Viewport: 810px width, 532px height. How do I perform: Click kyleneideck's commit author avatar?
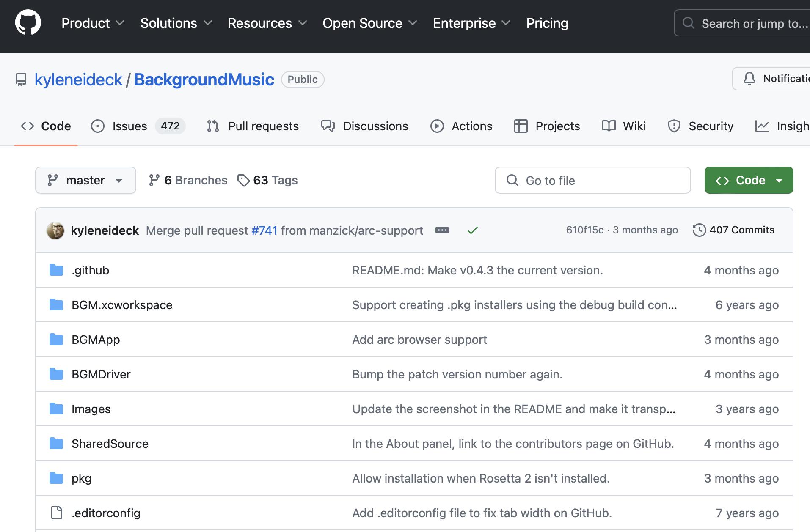click(55, 230)
